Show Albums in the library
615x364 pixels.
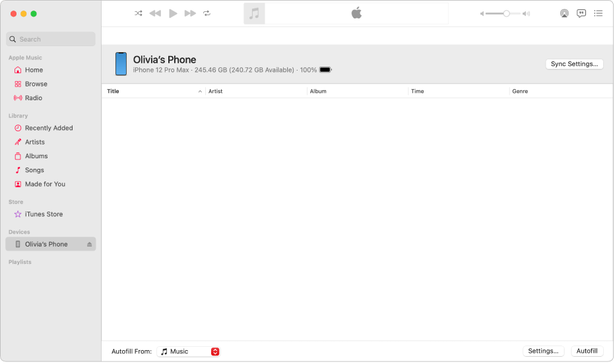pyautogui.click(x=51, y=156)
